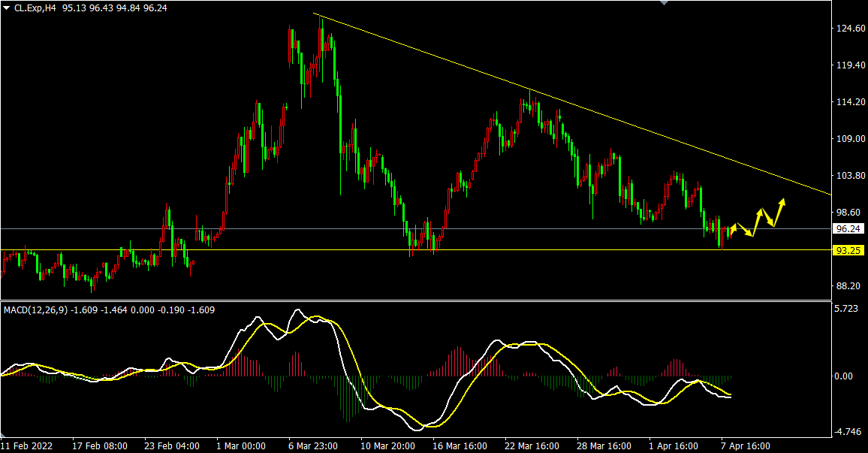868x453 pixels.
Task: Click the gray chart shift triangle marker
Action: (x=663, y=3)
